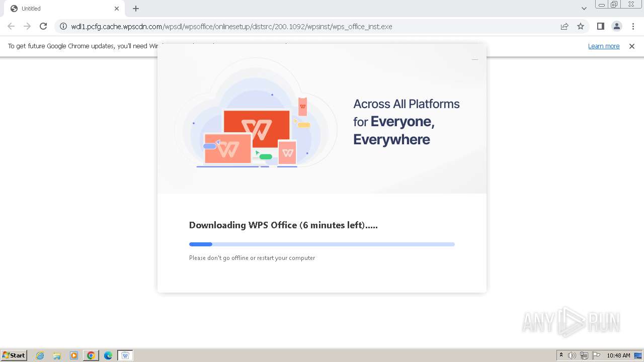Screen dimensions: 644x362
Task: Dismiss the Chrome update notification bar
Action: (x=632, y=46)
